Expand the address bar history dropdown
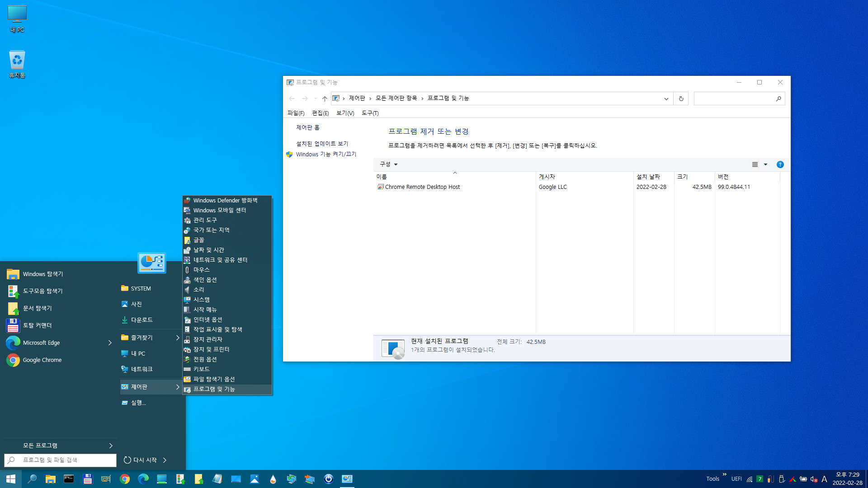 tap(666, 99)
